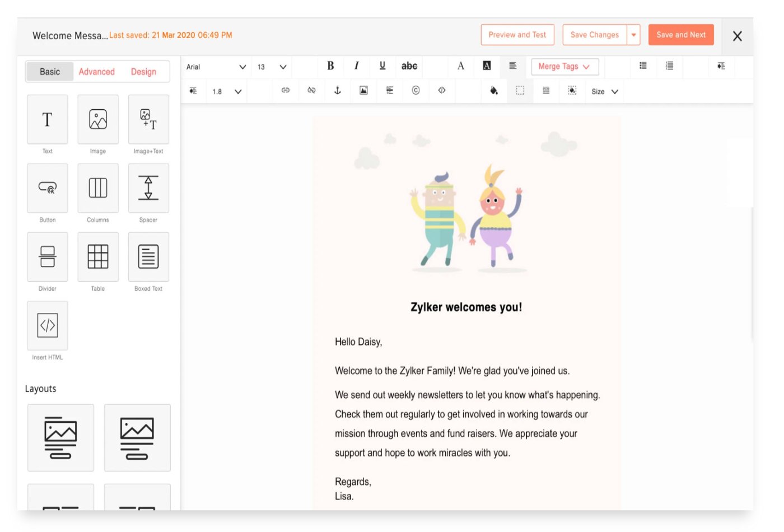Viewport: 784px width, 532px height.
Task: Switch to the Basic tab
Action: pos(50,72)
